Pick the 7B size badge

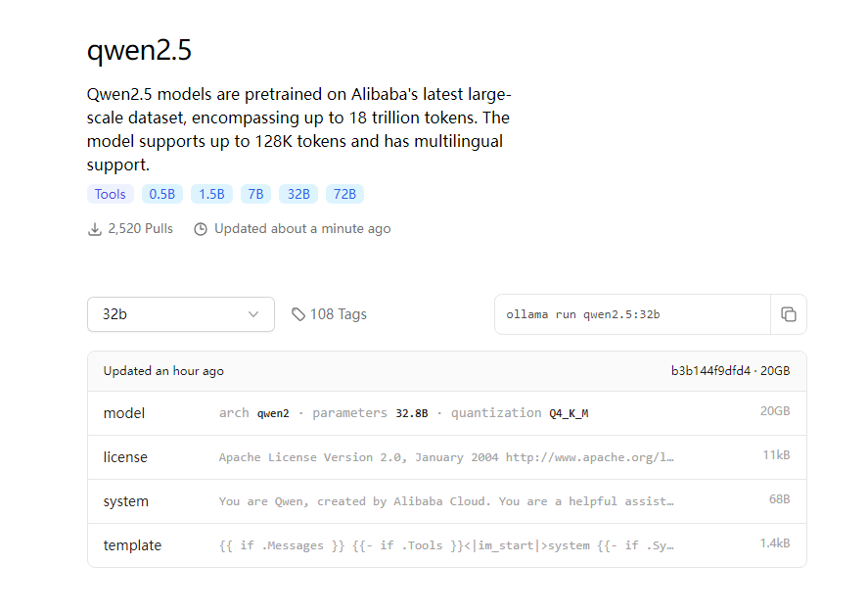click(x=255, y=194)
